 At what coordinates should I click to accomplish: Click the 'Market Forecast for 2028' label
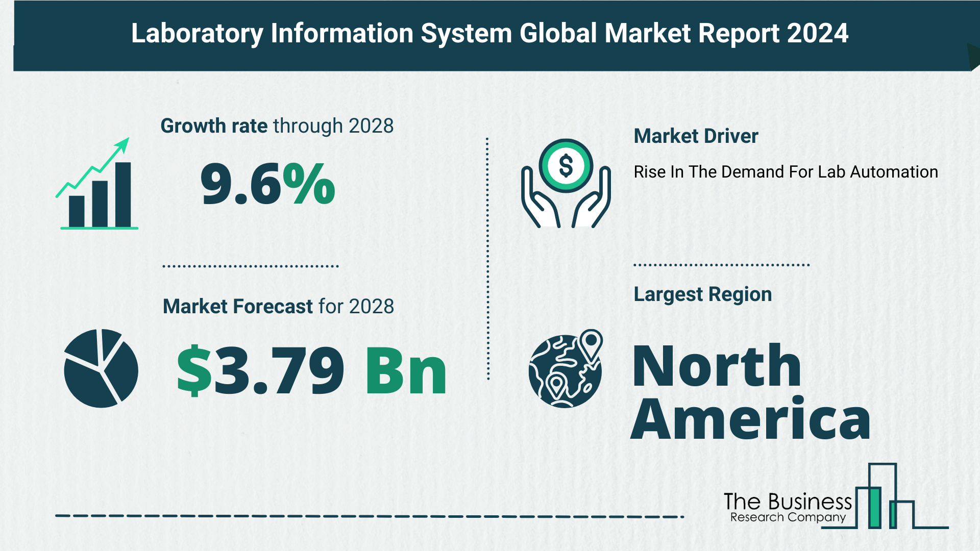278,307
